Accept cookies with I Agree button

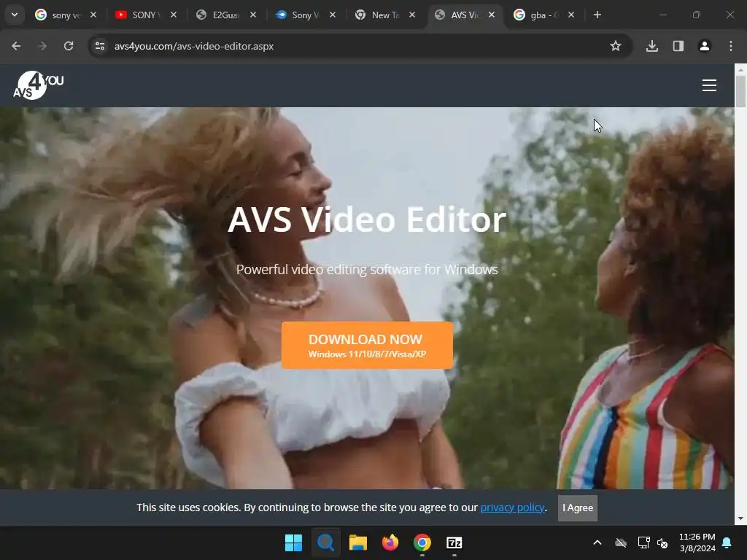tap(578, 508)
